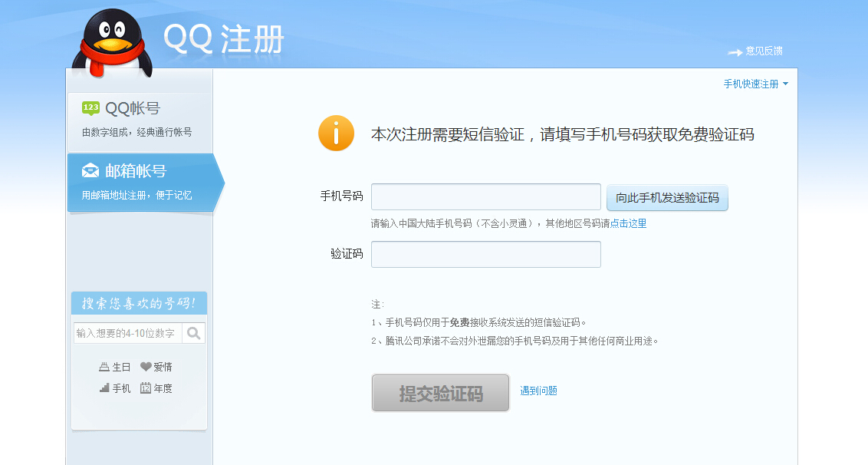The image size is (868, 465).
Task: Open the 意见反馈 feedback link
Action: 764,51
